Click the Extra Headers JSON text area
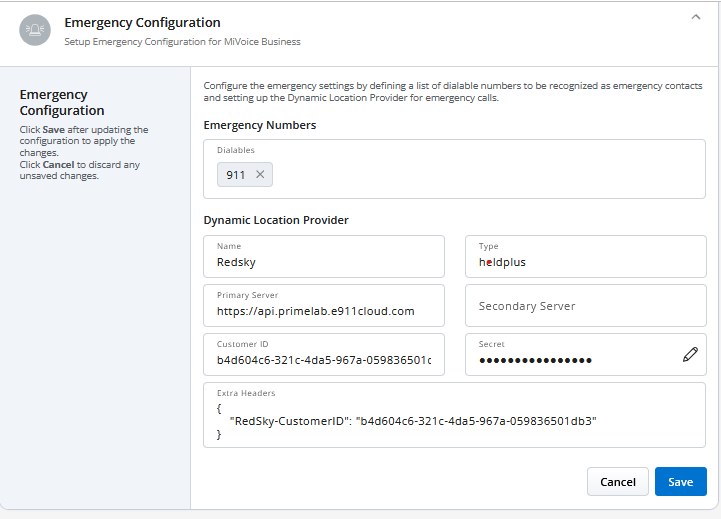 [454, 421]
